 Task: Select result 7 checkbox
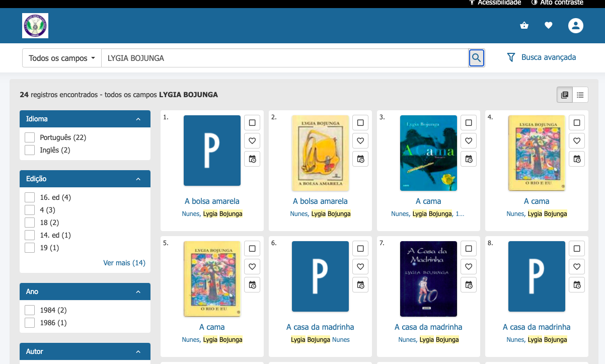[469, 248]
